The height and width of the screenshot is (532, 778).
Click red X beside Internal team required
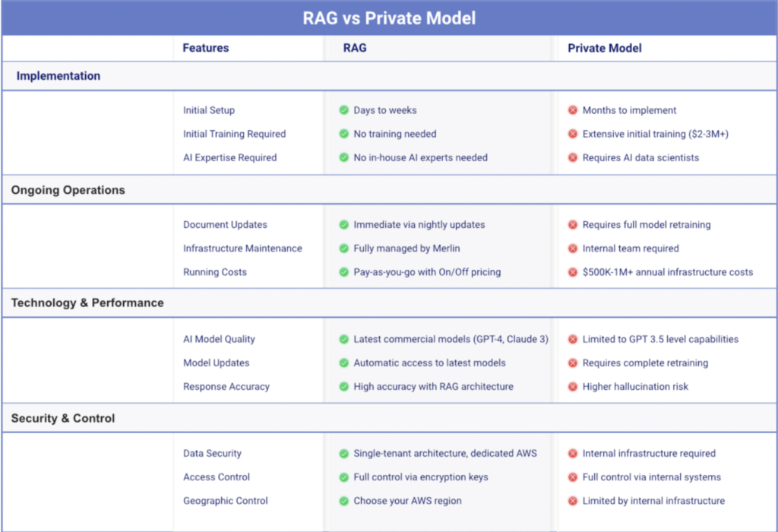tap(573, 249)
